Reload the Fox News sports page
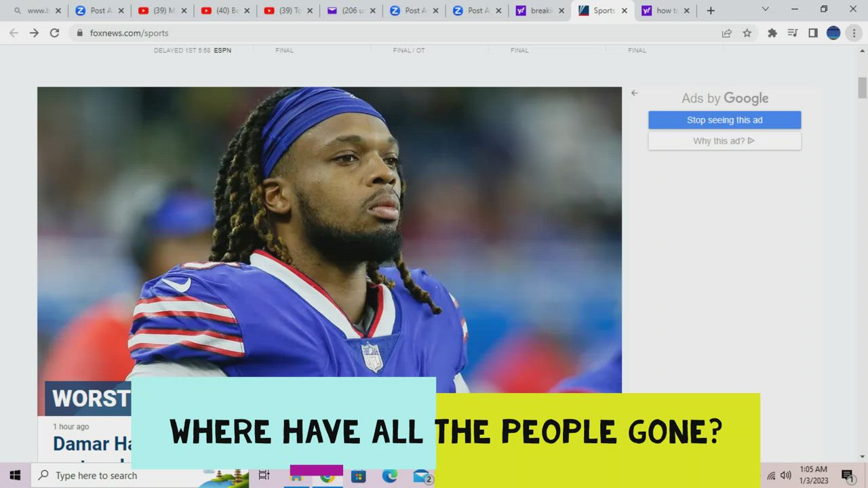868x488 pixels. click(x=54, y=33)
